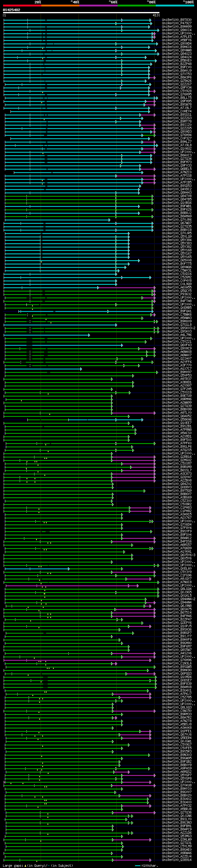Select the UniRef100_B8AXC3 label
The width and height of the screenshot is (197, 868).
pyautogui.click(x=177, y=155)
